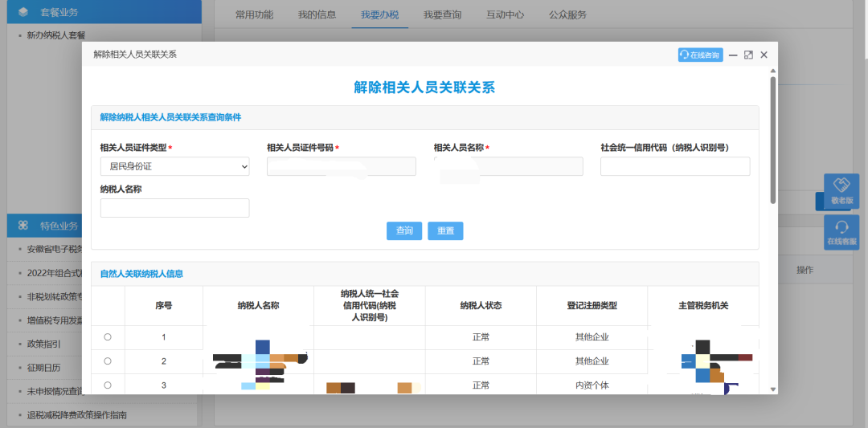This screenshot has height=428, width=868.
Task: Click the 纳税人名称 input field
Action: [174, 208]
